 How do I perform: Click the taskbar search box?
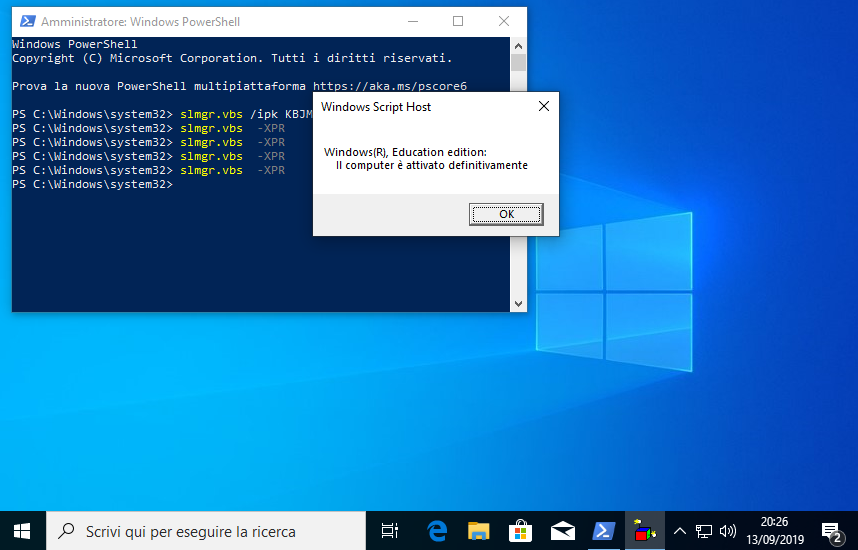(x=206, y=531)
